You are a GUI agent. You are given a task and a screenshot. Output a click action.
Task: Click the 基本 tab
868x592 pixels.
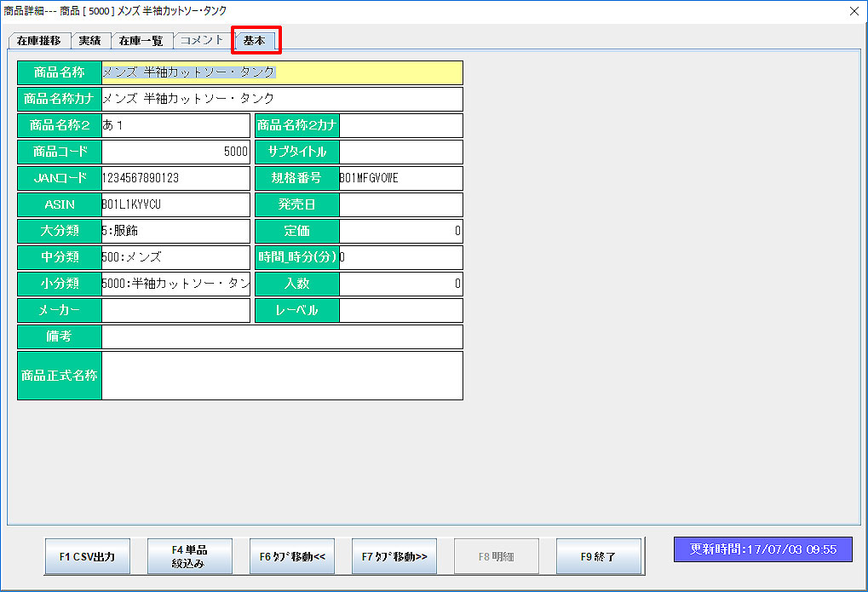click(255, 40)
